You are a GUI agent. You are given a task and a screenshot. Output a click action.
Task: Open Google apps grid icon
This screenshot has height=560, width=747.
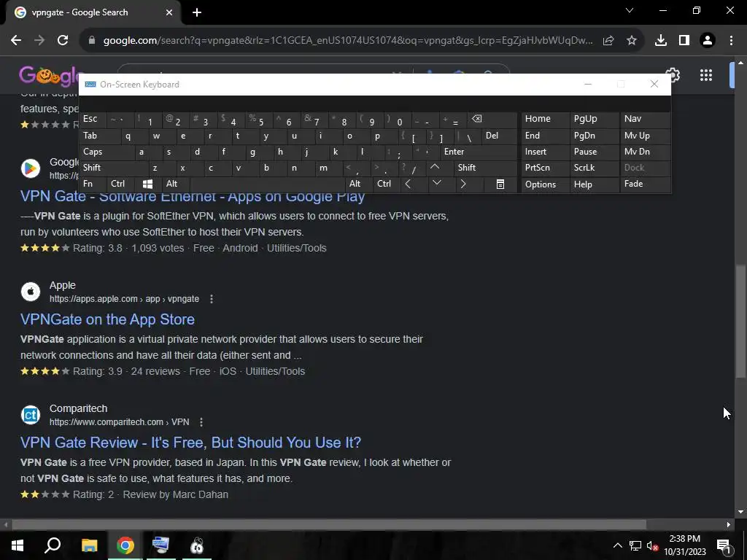(706, 75)
